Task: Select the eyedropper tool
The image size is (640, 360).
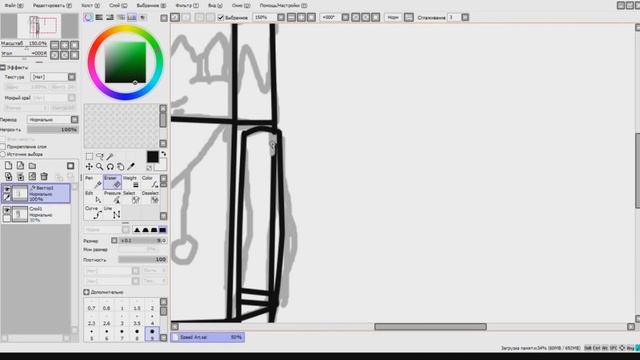Action: click(x=131, y=167)
